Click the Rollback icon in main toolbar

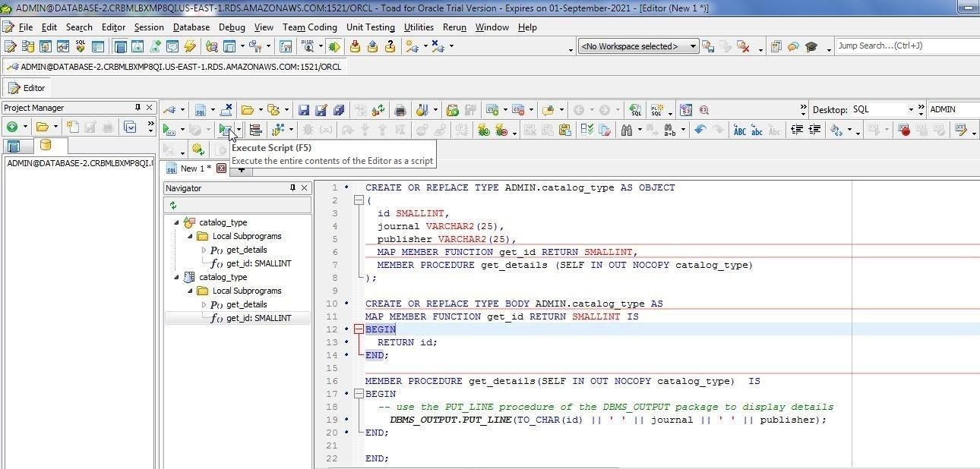pos(372,46)
